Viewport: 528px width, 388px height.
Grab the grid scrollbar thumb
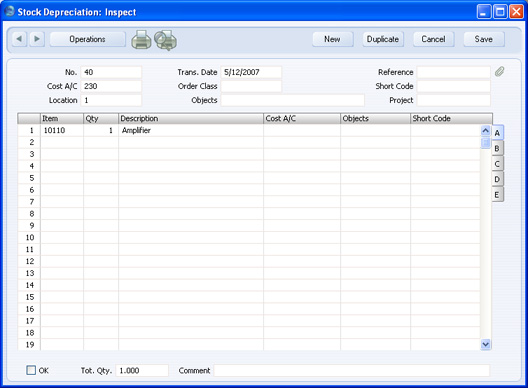tap(486, 142)
